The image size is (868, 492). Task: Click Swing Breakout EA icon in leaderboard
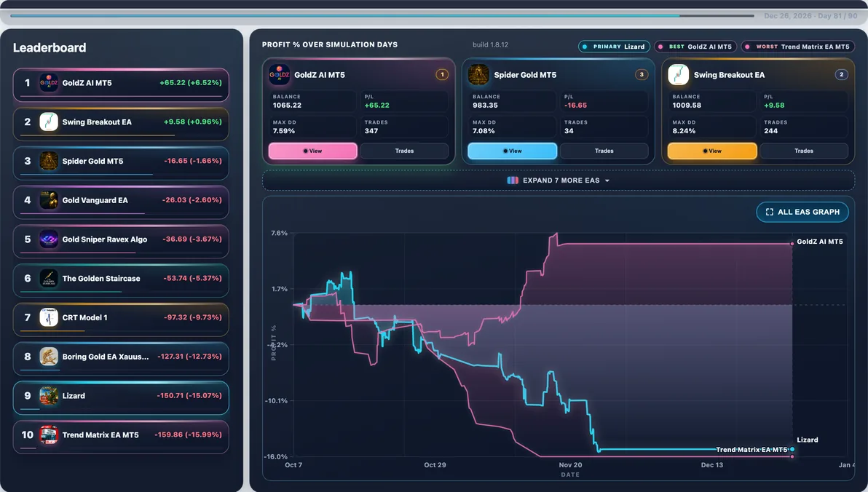[x=49, y=122]
